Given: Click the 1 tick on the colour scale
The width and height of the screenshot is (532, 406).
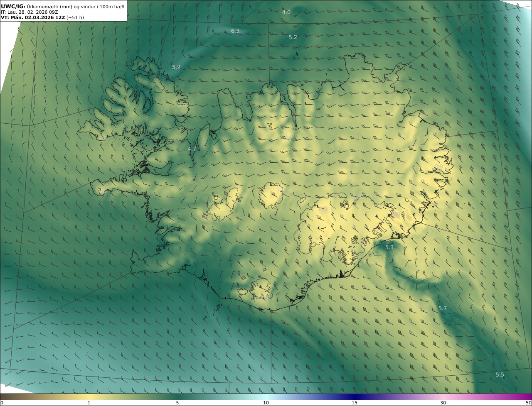Looking at the screenshot, I should 89,403.
